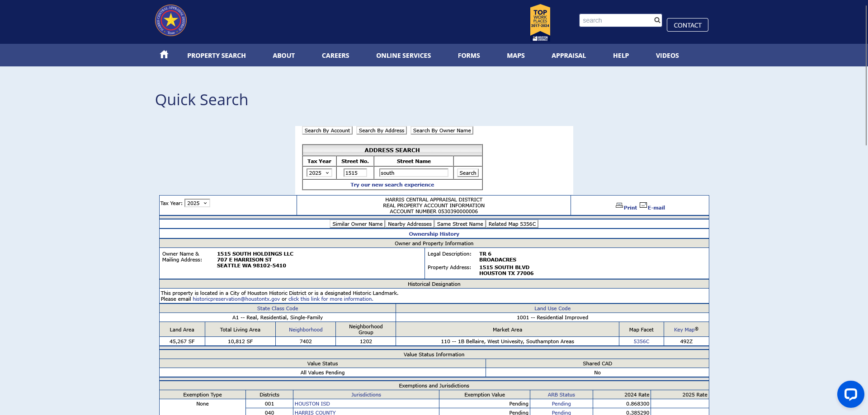Click Related Map 5356C button

point(512,224)
